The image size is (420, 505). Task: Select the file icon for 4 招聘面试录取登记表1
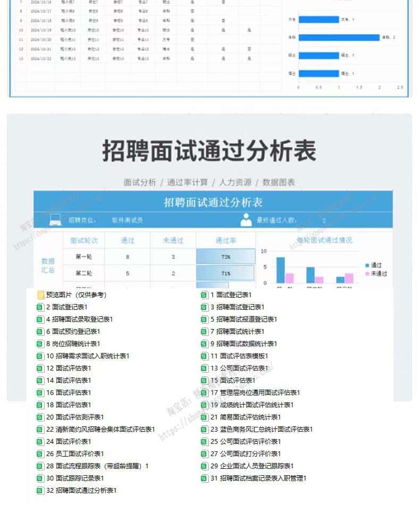point(40,319)
